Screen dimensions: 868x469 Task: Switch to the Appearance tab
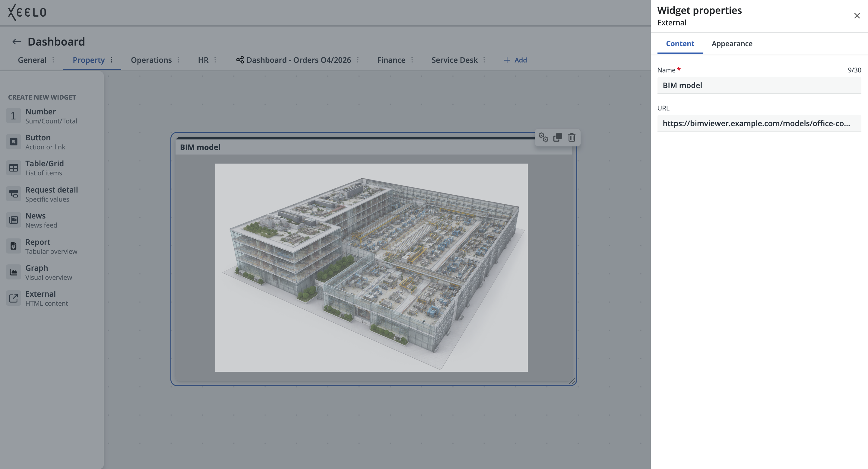tap(732, 43)
